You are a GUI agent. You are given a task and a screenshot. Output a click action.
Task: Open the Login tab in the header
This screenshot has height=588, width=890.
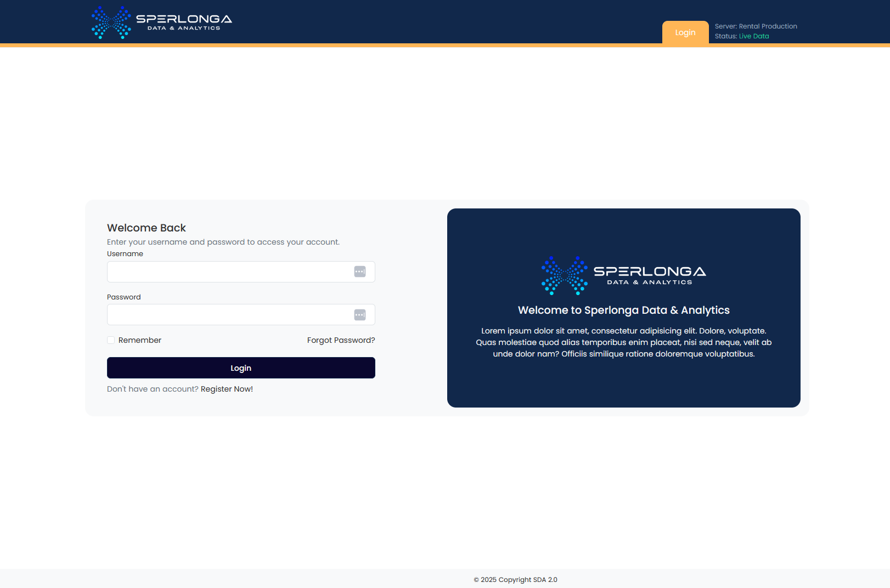coord(685,32)
